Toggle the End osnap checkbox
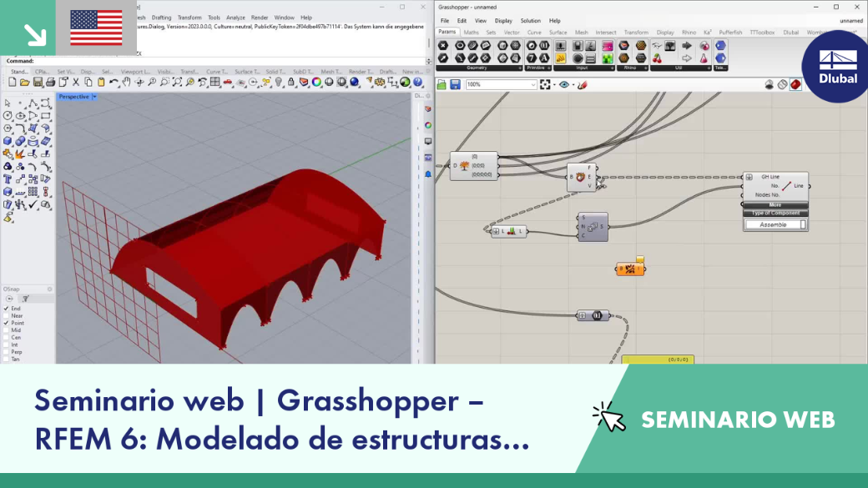Screen dimensions: 868x488 click(7, 309)
